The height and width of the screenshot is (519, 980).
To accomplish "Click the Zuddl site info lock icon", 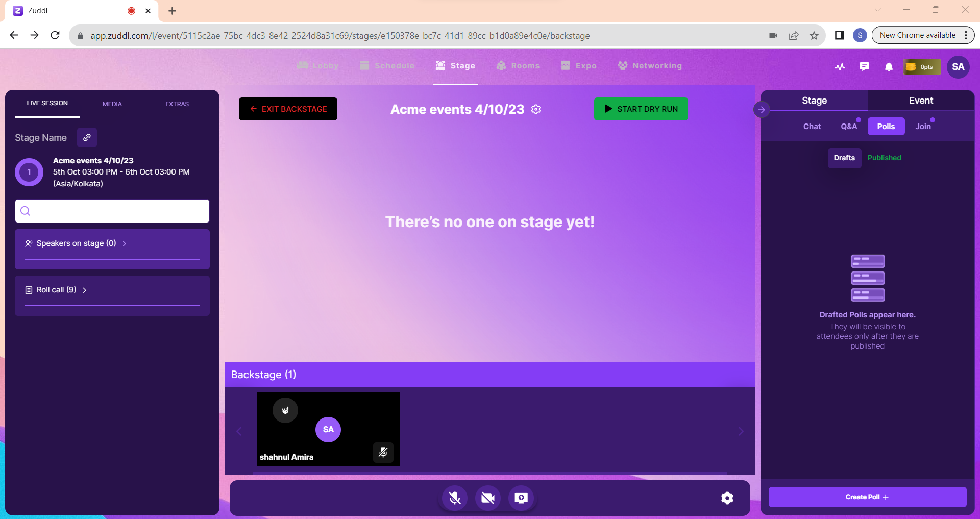I will point(80,36).
